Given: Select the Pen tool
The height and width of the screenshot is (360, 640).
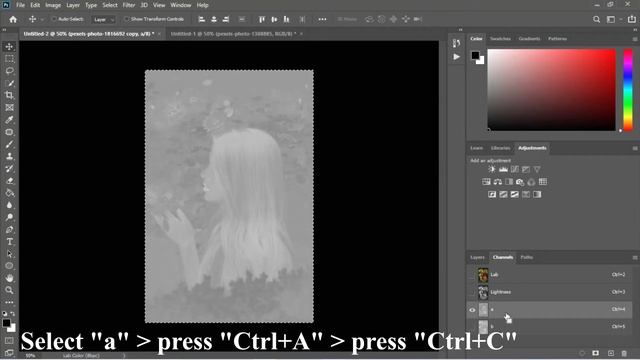Looking at the screenshot, I should coord(9,229).
